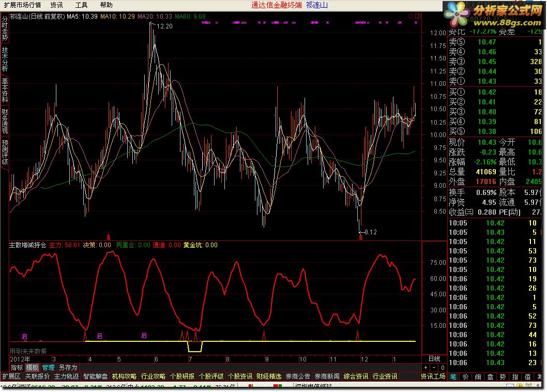Image resolution: width=547 pixels, height=392 pixels.
Task: Click the 启 marker near June
Action: pyautogui.click(x=144, y=336)
